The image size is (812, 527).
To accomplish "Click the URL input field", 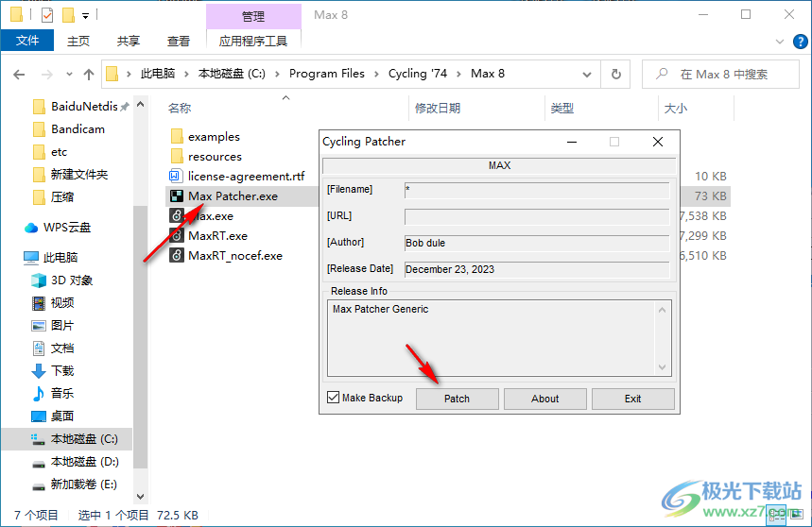I will (x=537, y=216).
